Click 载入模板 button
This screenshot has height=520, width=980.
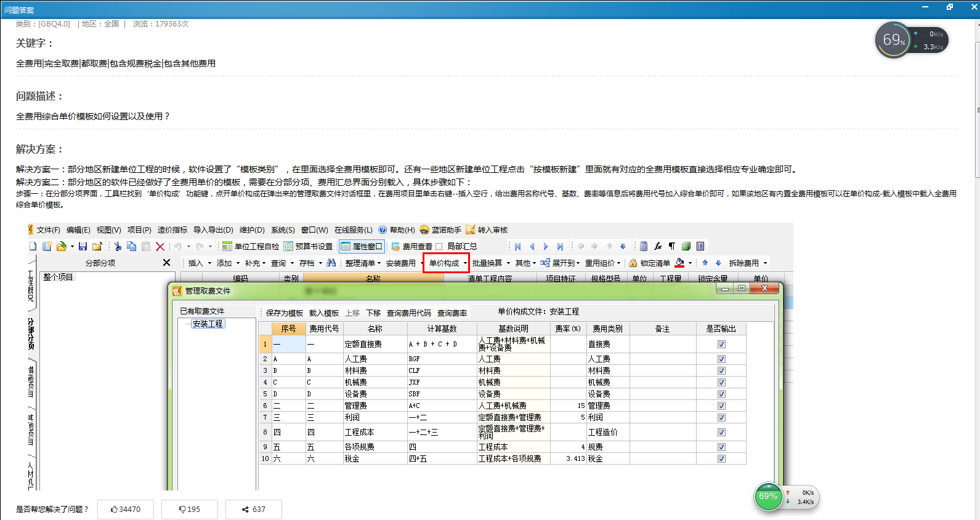[x=324, y=313]
